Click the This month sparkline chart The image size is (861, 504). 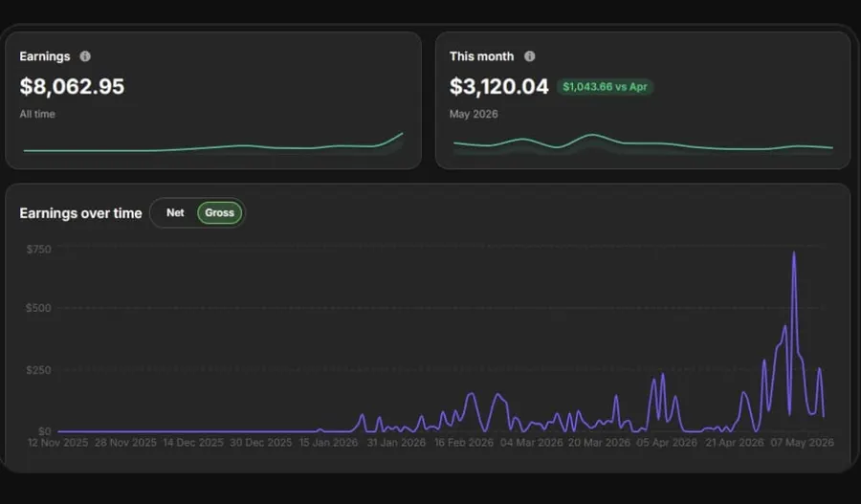click(643, 142)
